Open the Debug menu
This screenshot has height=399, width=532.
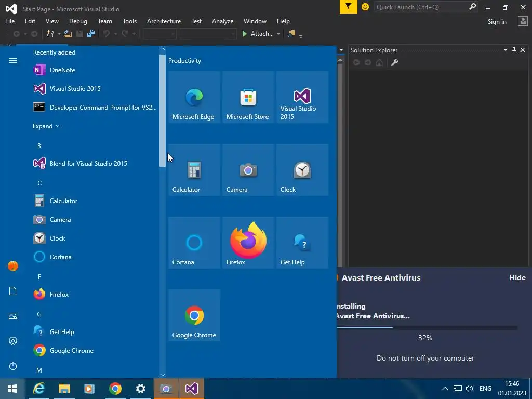[78, 21]
